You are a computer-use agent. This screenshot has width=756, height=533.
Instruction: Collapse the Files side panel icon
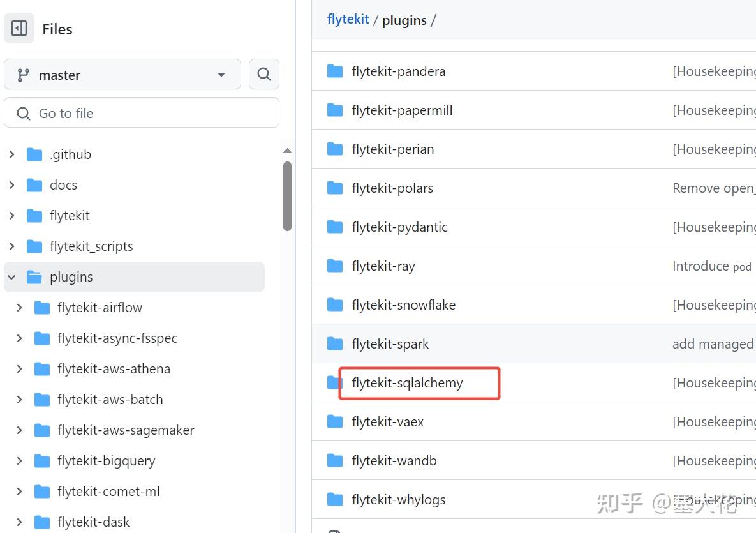click(x=19, y=27)
